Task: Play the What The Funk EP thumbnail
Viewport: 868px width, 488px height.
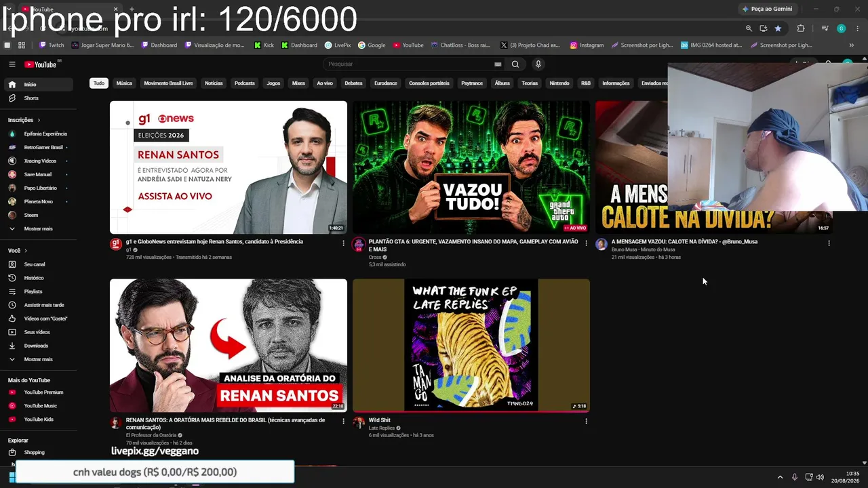Action: click(x=471, y=346)
